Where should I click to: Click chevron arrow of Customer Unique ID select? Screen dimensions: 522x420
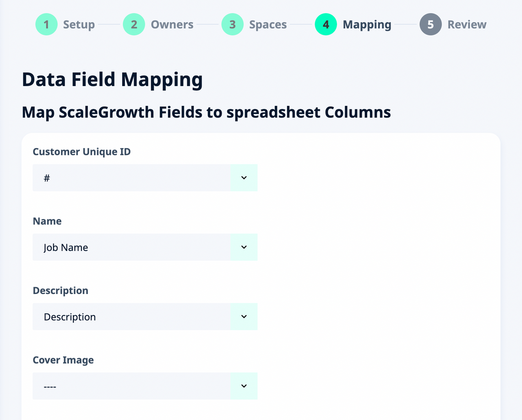coord(244,178)
